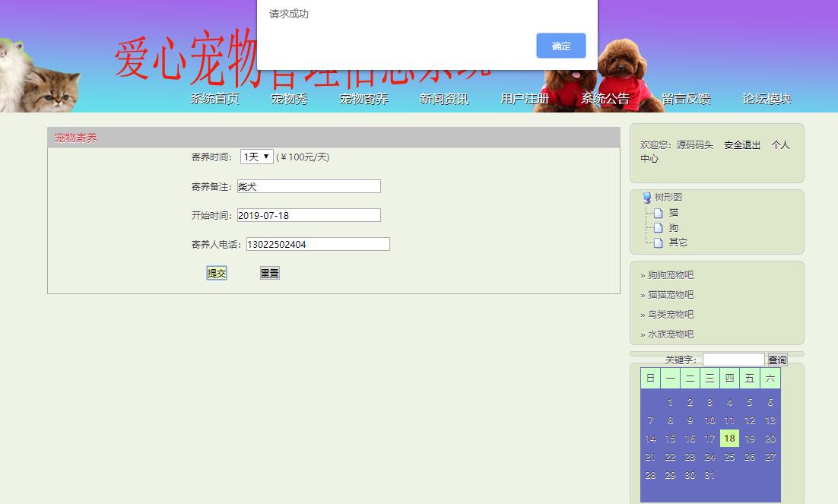This screenshot has width=838, height=504.
Task: Click the document icon beside 狗
Action: click(658, 228)
